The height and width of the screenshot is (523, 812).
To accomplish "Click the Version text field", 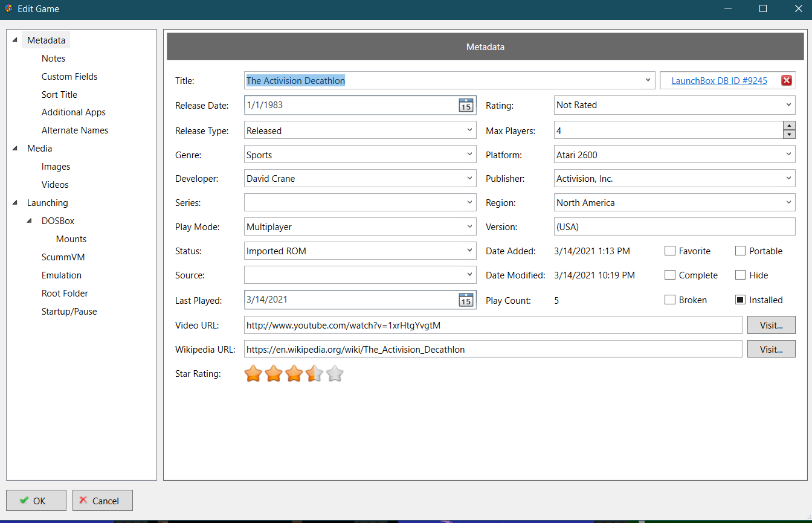I will (x=674, y=227).
